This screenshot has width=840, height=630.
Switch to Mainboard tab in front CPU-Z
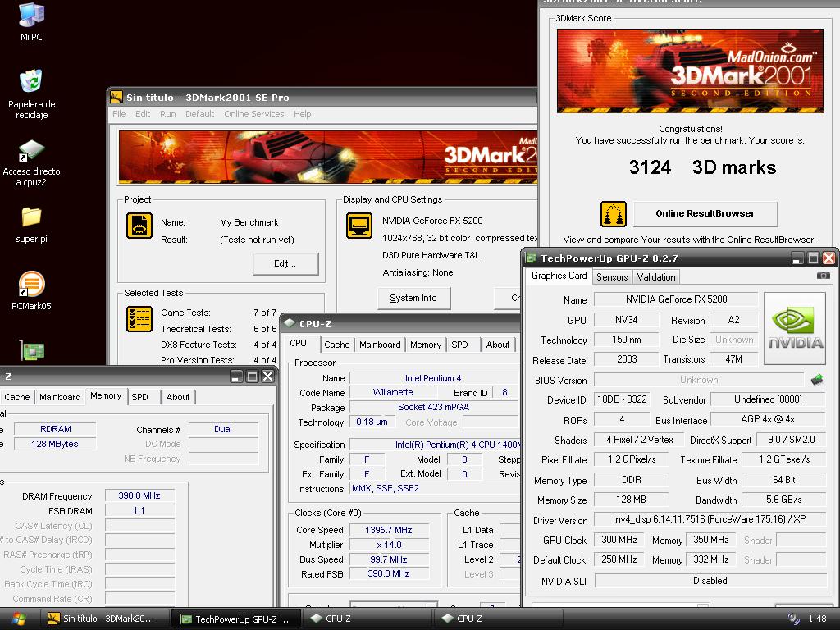(380, 345)
